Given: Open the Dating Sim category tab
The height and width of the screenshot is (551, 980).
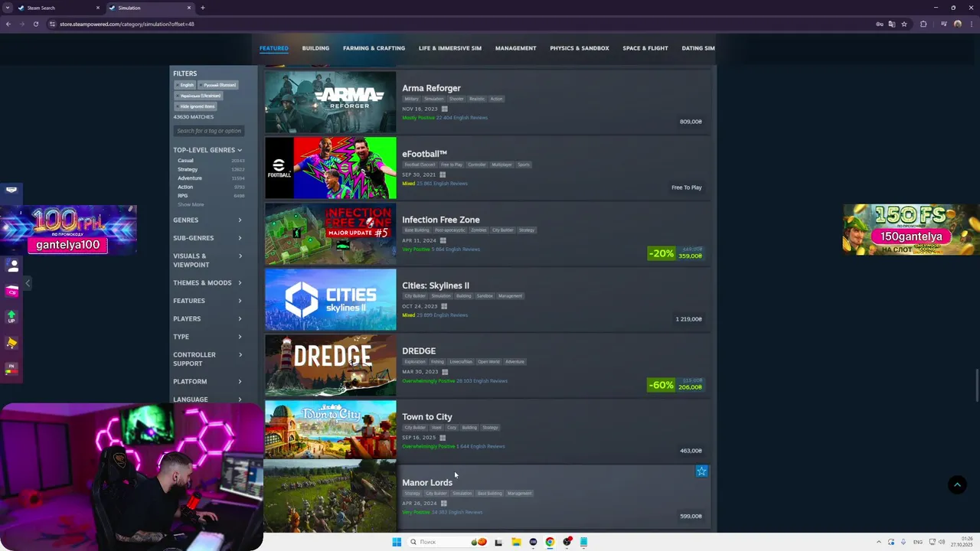Looking at the screenshot, I should click(x=698, y=48).
